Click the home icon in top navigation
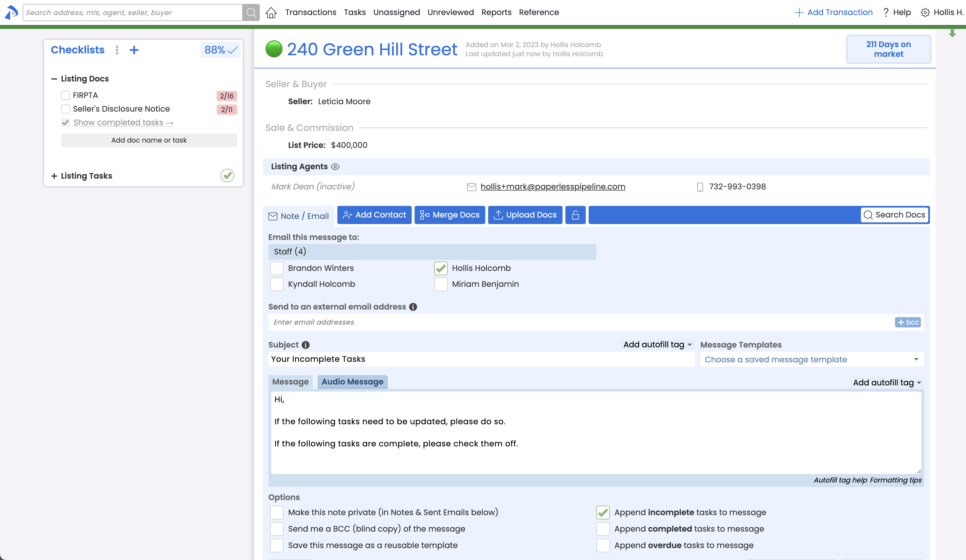 271,13
